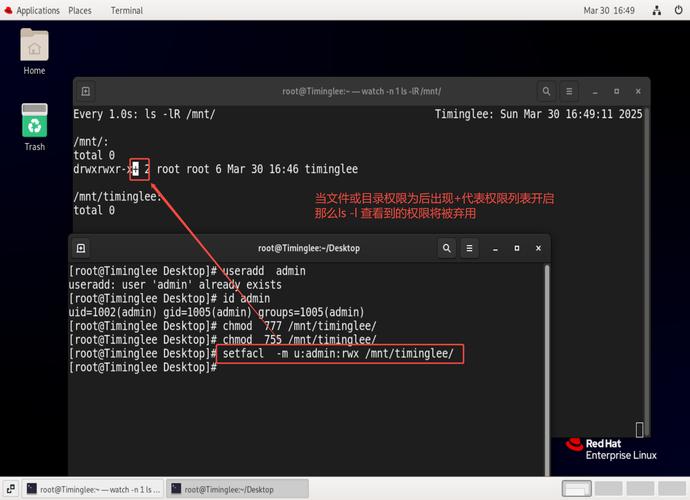Open the Home folder desktop icon
The image size is (690, 500).
coord(34,51)
